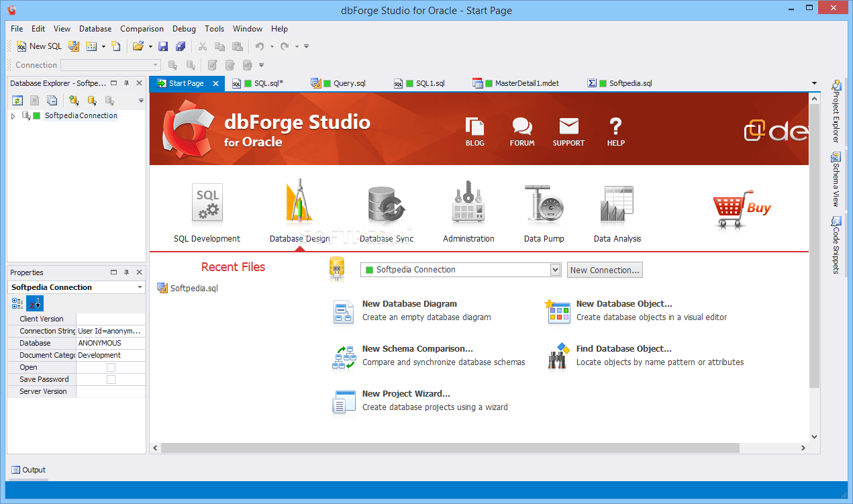Open the File menu

click(17, 29)
